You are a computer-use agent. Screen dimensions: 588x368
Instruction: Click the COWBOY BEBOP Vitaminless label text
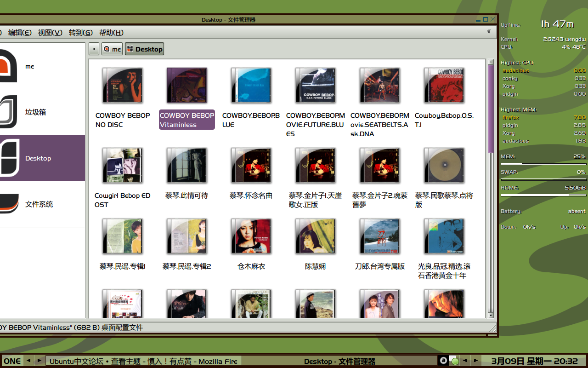187,120
